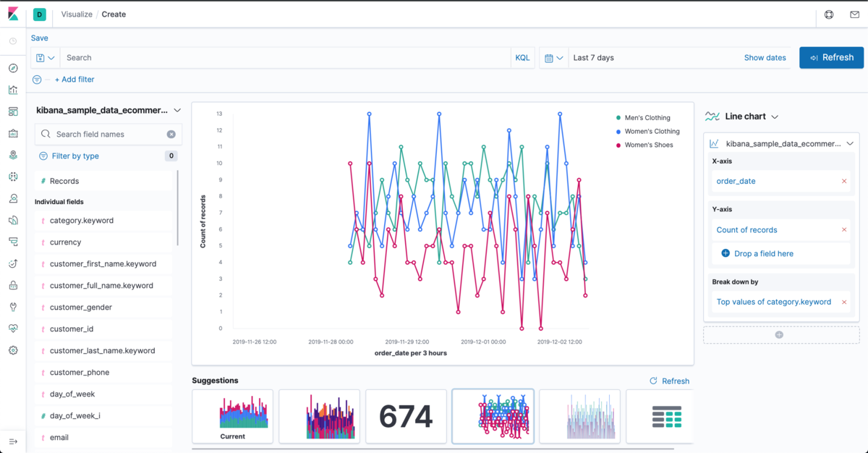Change index pattern kibana_sample_data_ecommerce dropdown
Image resolution: width=868 pixels, height=453 pixels.
pos(109,111)
